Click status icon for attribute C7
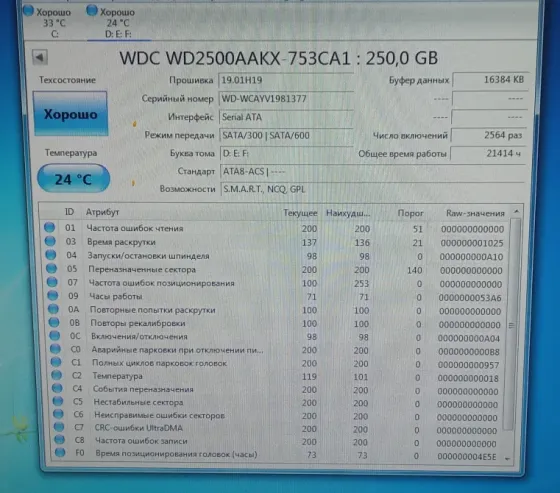This screenshot has height=493, width=560. click(59, 427)
